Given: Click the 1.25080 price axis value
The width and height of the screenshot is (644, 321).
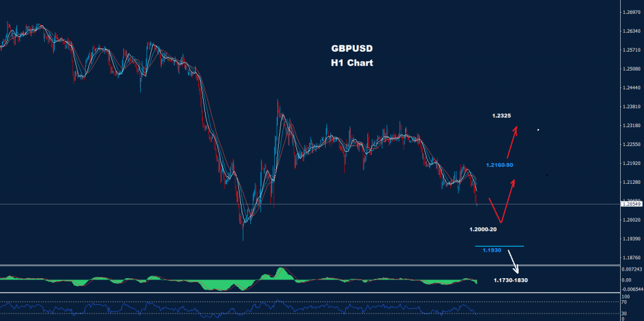Looking at the screenshot, I should click(x=631, y=69).
